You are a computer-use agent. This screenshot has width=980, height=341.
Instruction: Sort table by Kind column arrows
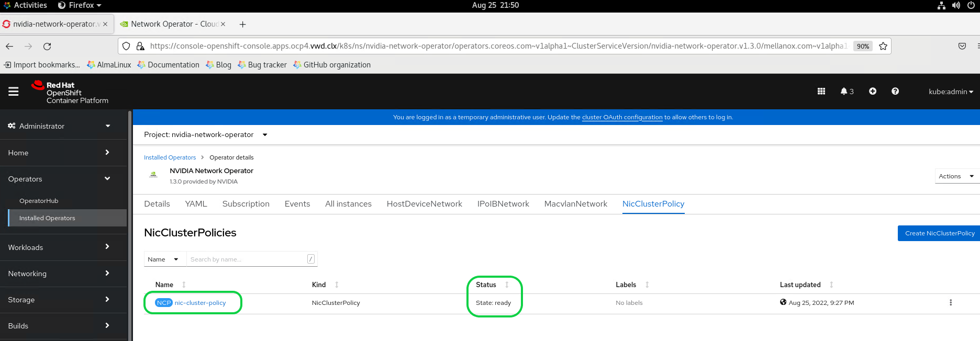pyautogui.click(x=337, y=285)
